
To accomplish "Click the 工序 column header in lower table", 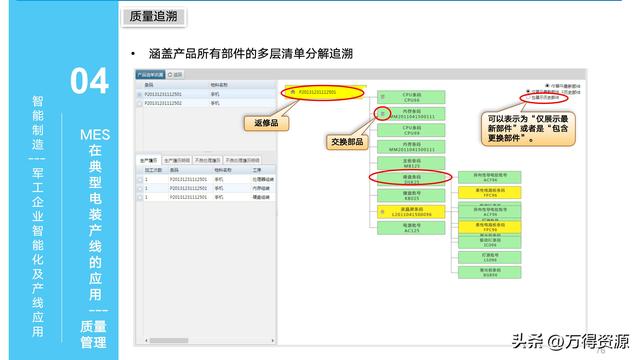I will pyautogui.click(x=256, y=170).
